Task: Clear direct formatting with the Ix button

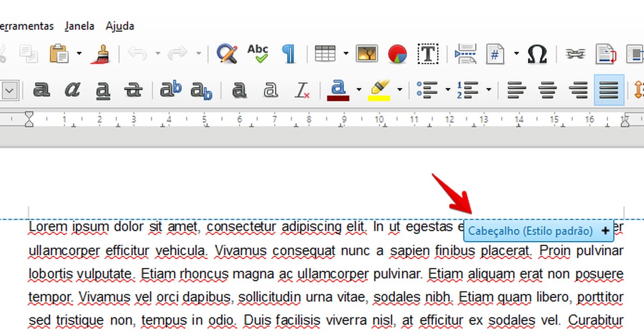Action: [302, 89]
